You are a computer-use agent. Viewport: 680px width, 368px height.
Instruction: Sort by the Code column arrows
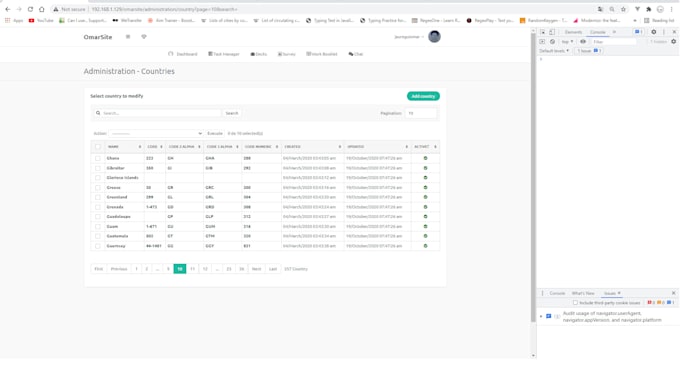click(x=161, y=147)
